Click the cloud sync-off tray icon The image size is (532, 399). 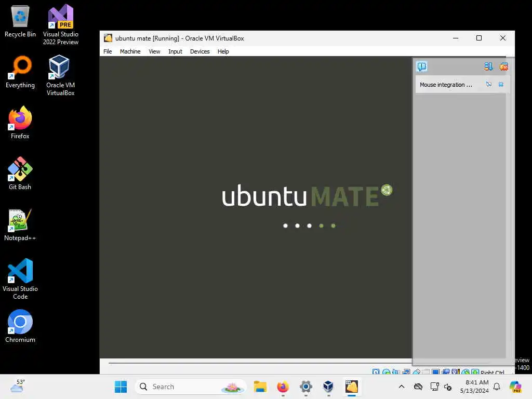418,387
